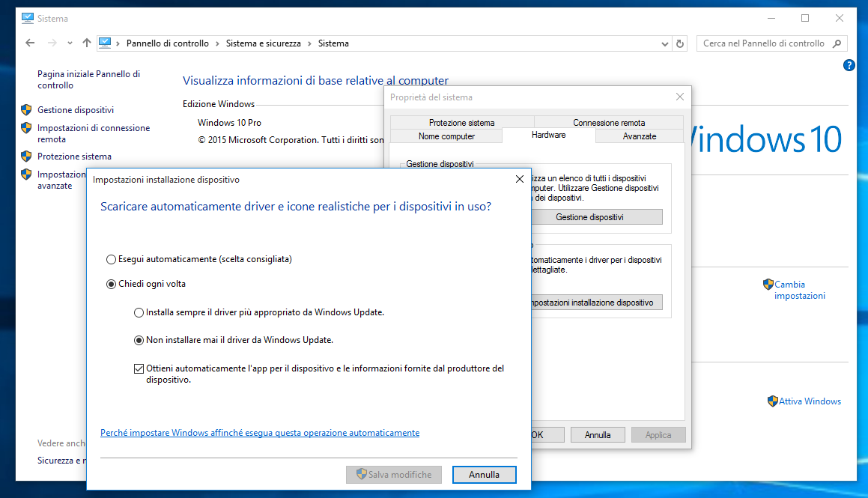Switch to Protezione sistema tab

point(461,122)
